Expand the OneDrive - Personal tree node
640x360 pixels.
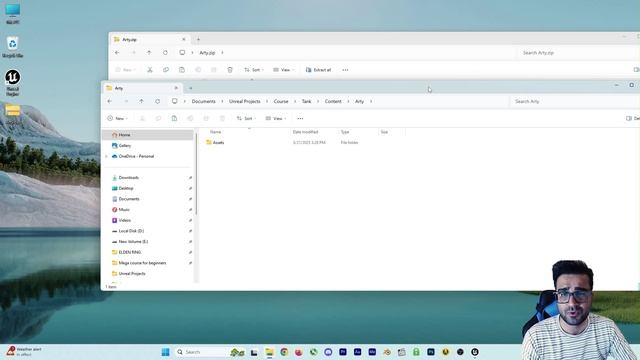[107, 156]
